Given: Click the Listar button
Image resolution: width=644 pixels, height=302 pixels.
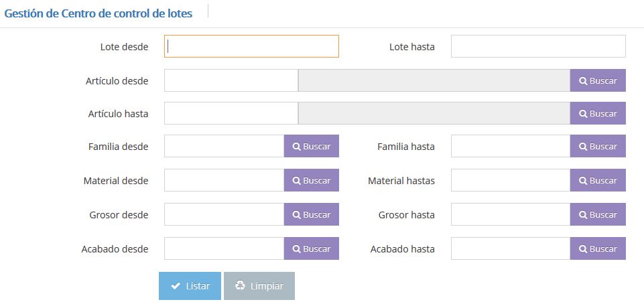Looking at the screenshot, I should coord(190,285).
